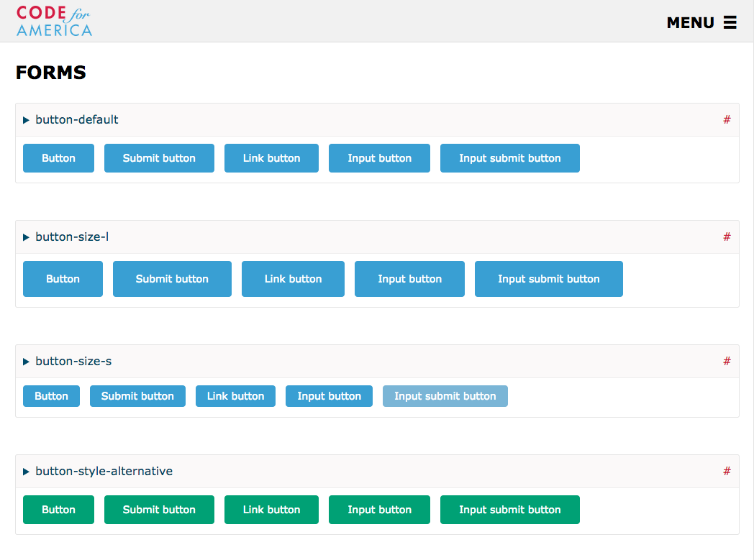This screenshot has width=754, height=560.
Task: Open the # anchor for button-default
Action: point(727,119)
